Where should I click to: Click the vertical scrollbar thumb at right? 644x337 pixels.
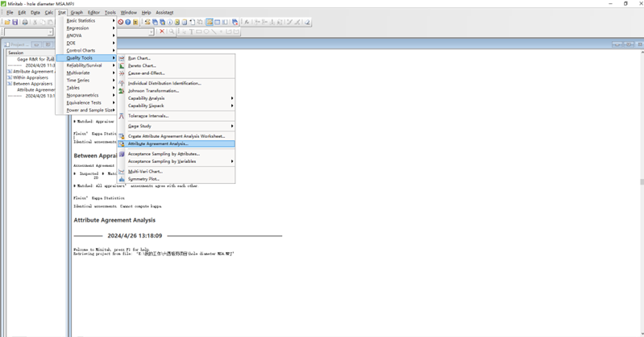pyautogui.click(x=642, y=181)
